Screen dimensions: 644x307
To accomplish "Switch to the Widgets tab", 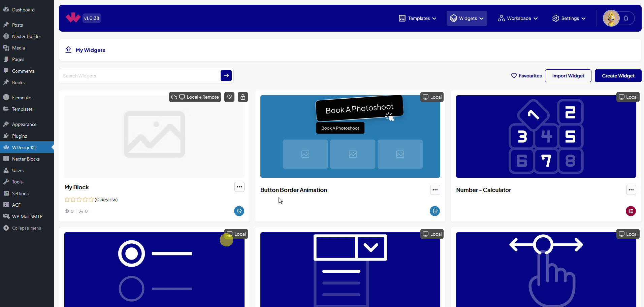I will point(466,18).
